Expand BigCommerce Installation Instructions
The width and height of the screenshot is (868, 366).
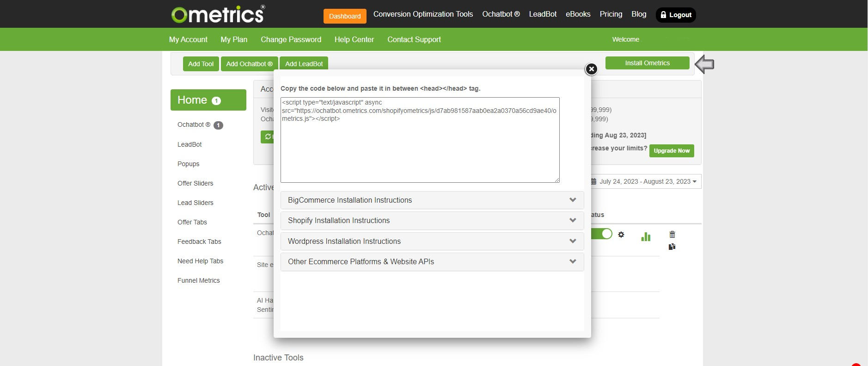pyautogui.click(x=432, y=200)
